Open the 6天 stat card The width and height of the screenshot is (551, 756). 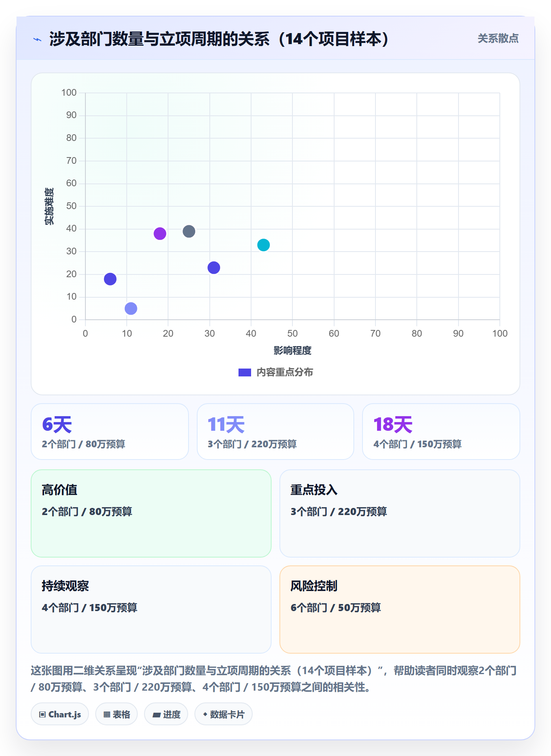tap(110, 432)
